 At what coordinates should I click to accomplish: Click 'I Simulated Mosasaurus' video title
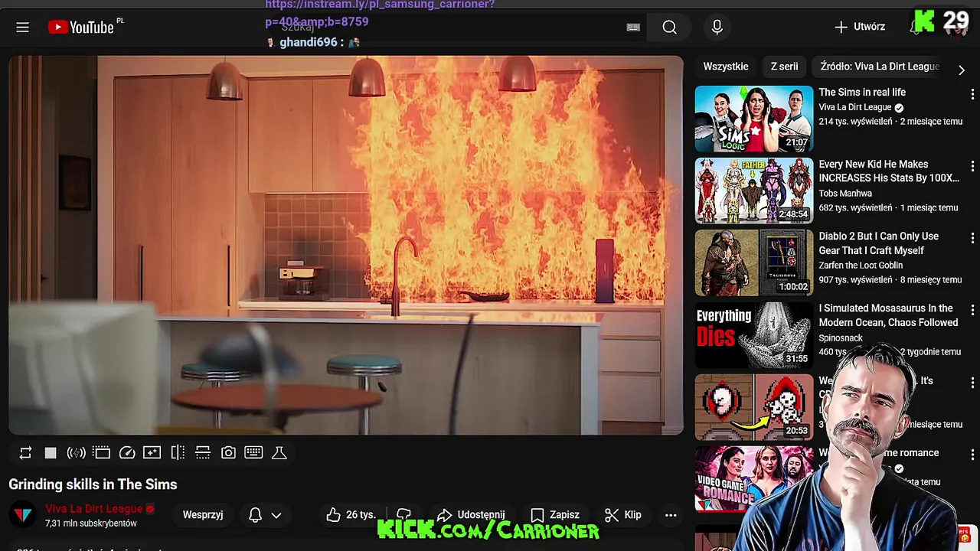coord(888,315)
